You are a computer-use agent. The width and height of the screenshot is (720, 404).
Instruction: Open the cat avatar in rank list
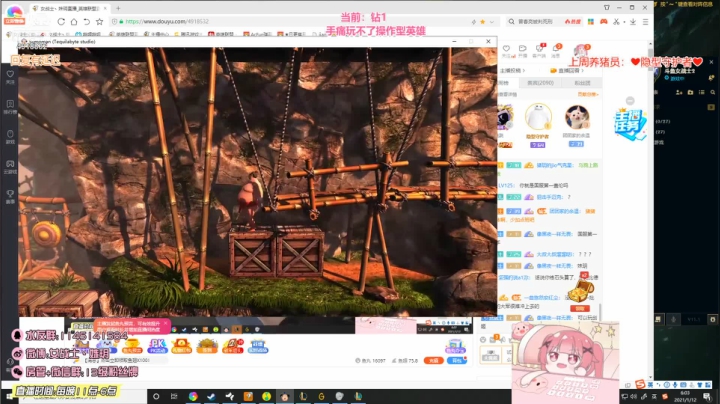pos(577,117)
